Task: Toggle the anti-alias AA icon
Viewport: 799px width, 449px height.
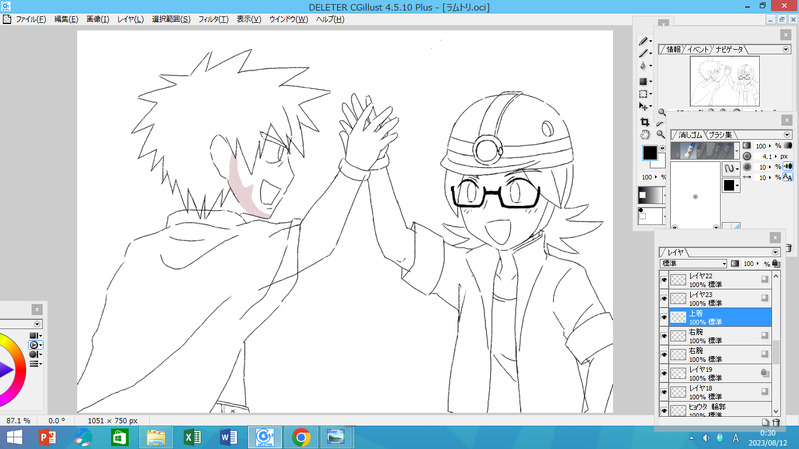Action: point(788,177)
